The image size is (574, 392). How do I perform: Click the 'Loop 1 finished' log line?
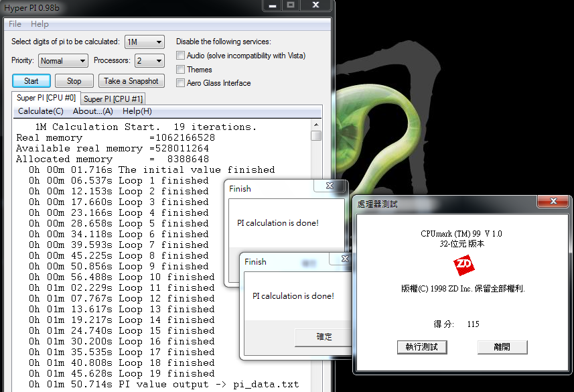(x=119, y=180)
